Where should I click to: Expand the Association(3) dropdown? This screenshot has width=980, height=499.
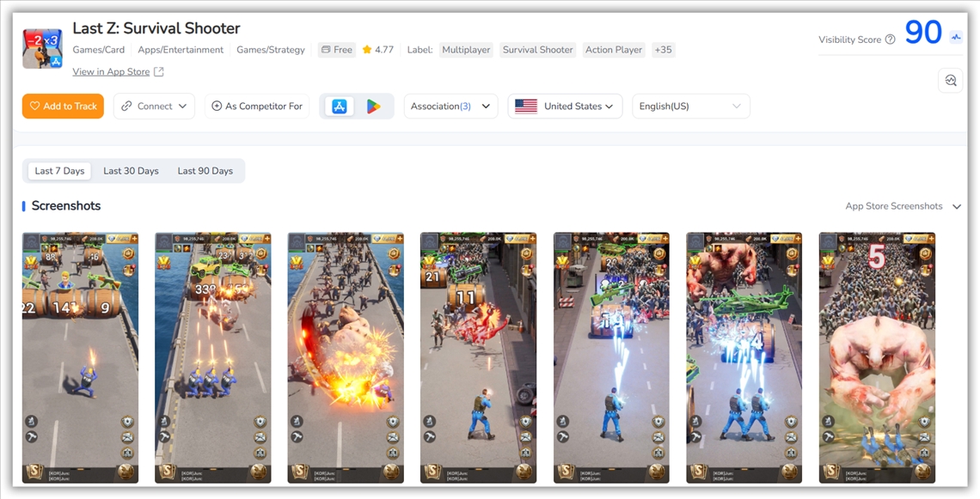coord(450,106)
